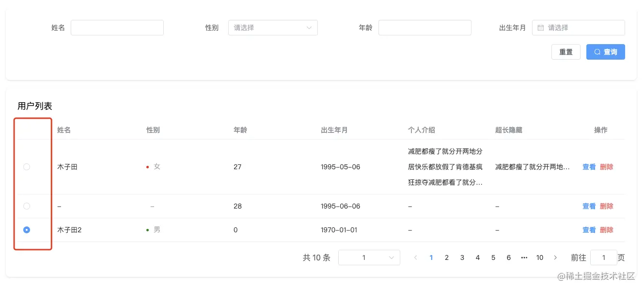Click the next page arrow in pagination
This screenshot has width=644, height=290.
(x=555, y=258)
